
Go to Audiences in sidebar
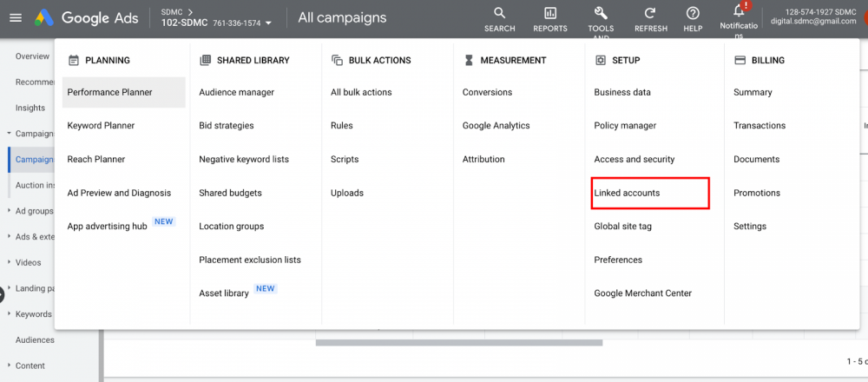point(35,340)
